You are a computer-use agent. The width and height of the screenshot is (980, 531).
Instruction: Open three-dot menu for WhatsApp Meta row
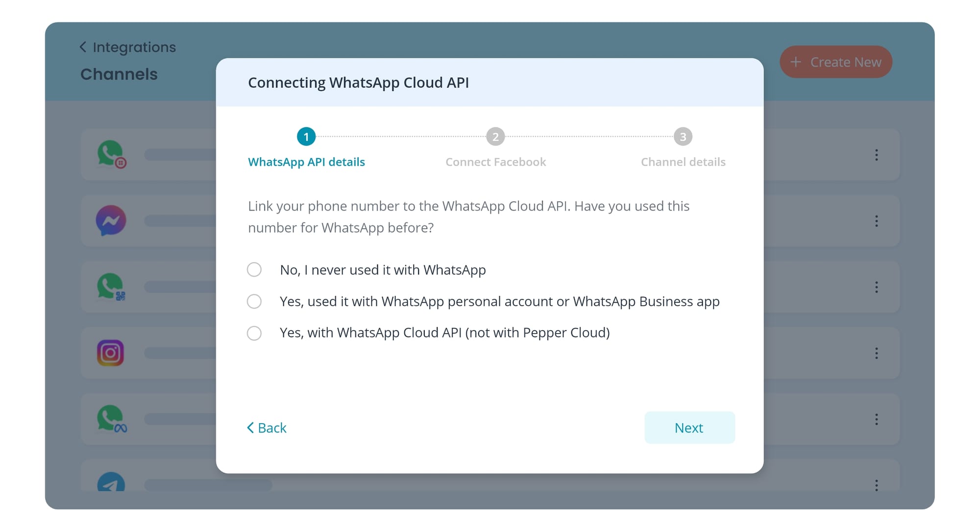[x=876, y=419]
